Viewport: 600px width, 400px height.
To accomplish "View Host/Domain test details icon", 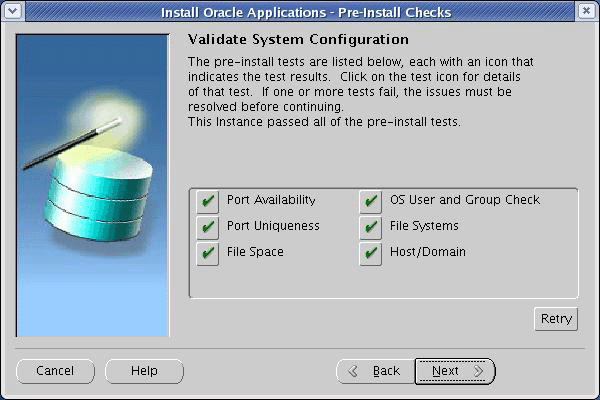I will point(370,253).
